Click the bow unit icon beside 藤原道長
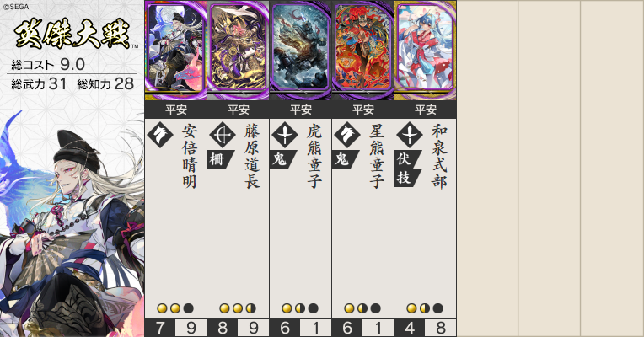 click(x=223, y=135)
